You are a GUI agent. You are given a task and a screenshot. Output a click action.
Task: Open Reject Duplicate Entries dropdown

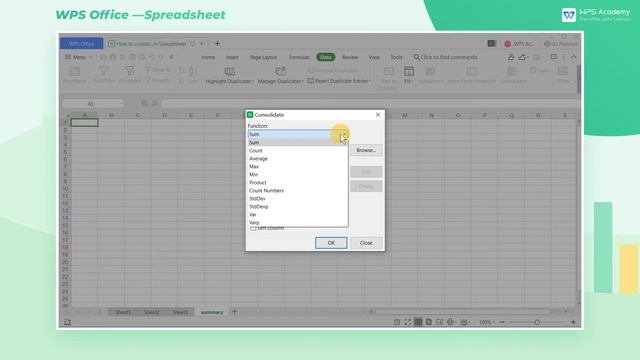click(x=339, y=81)
